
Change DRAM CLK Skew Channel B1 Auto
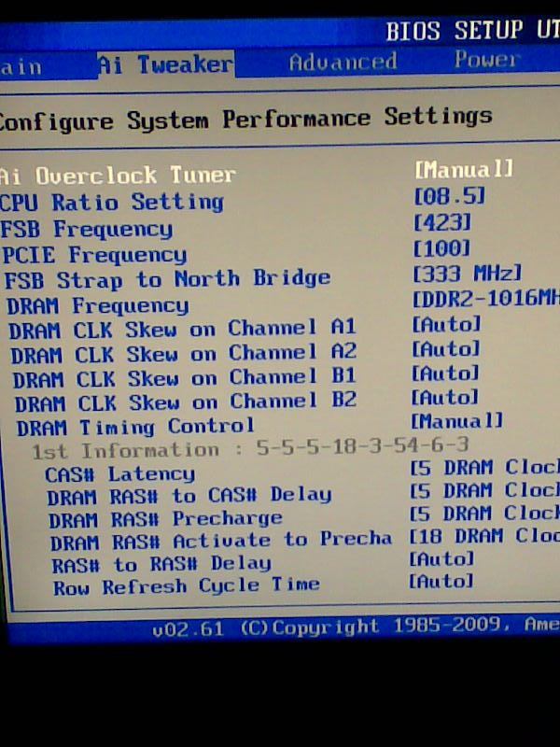[445, 373]
